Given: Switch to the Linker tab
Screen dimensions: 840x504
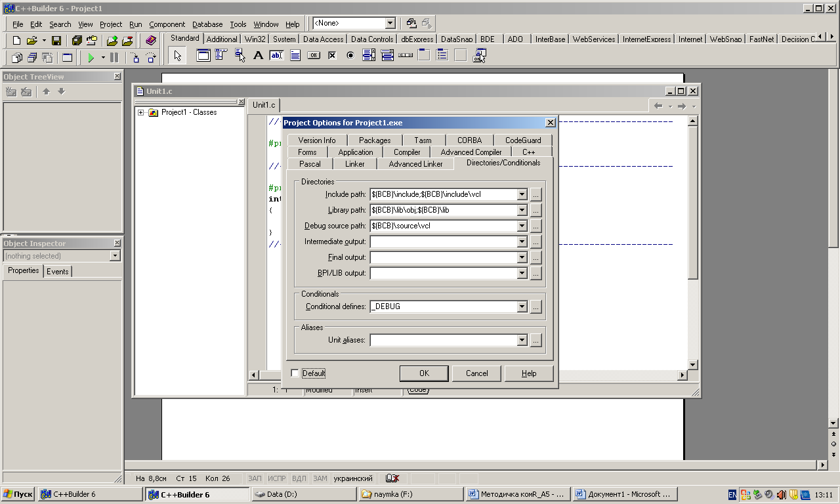Looking at the screenshot, I should pyautogui.click(x=355, y=164).
